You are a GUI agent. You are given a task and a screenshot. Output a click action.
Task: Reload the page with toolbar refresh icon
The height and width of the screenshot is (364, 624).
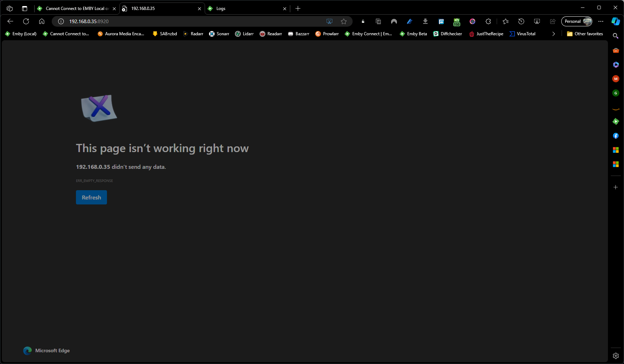click(26, 21)
